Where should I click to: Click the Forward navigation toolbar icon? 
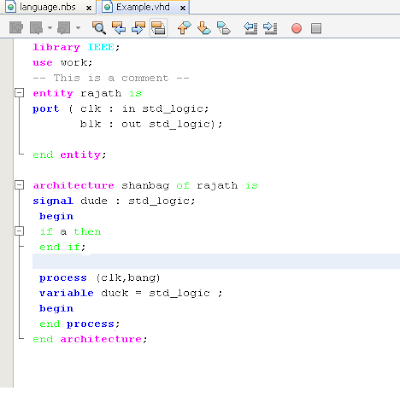[x=64, y=28]
